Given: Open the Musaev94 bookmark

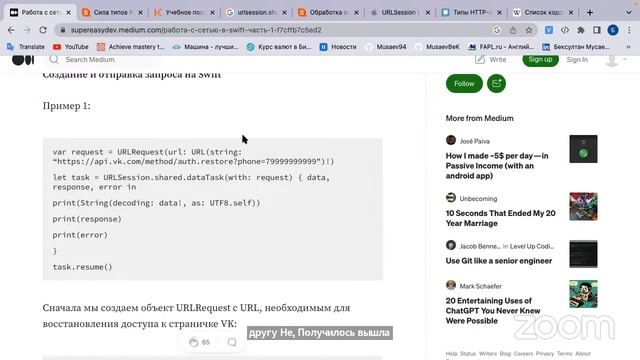Looking at the screenshot, I should [386, 47].
